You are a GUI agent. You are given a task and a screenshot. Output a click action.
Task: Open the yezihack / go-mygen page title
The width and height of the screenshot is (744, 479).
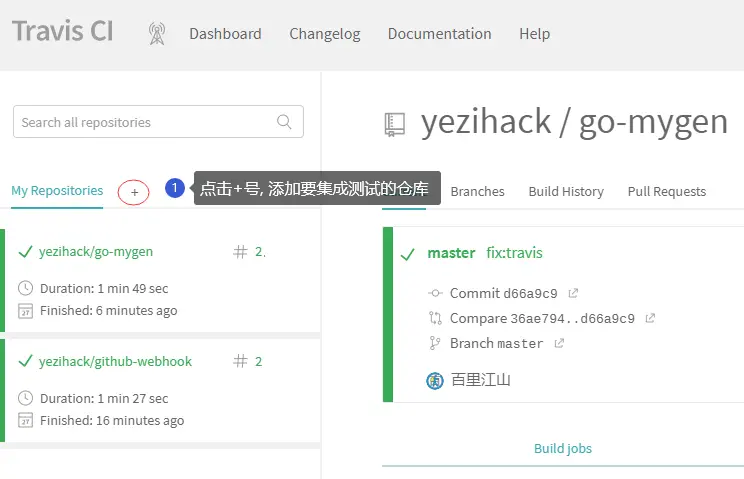tap(574, 122)
